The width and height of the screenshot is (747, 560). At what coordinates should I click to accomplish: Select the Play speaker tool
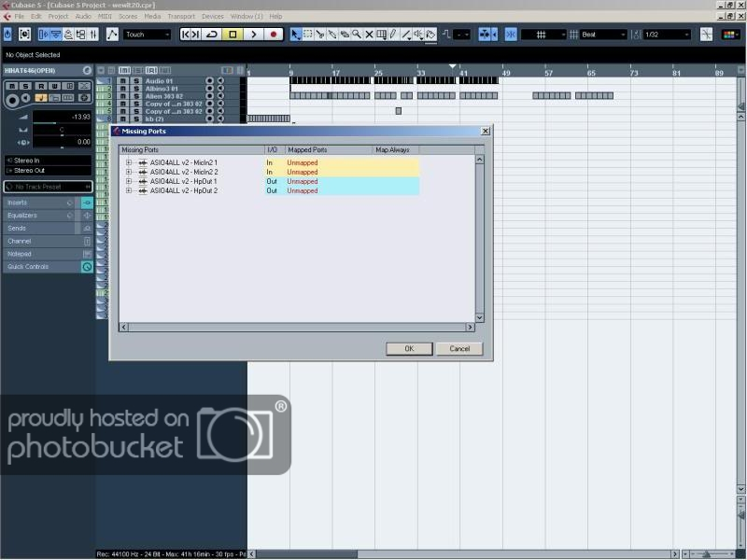[x=418, y=35]
